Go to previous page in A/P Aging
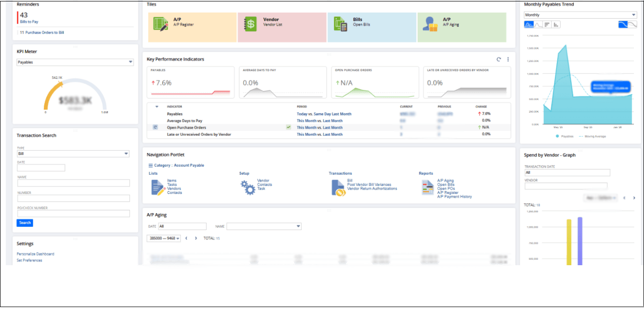Screen dimensions: 644x309 coord(186,238)
